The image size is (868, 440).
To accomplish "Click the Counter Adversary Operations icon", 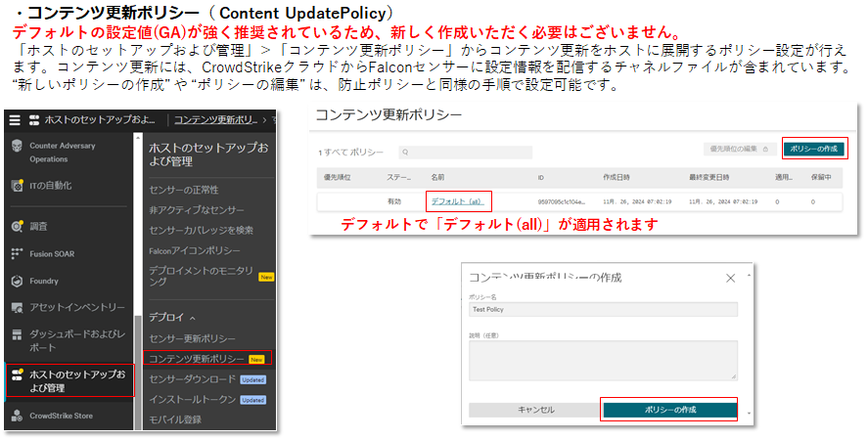I will click(17, 147).
